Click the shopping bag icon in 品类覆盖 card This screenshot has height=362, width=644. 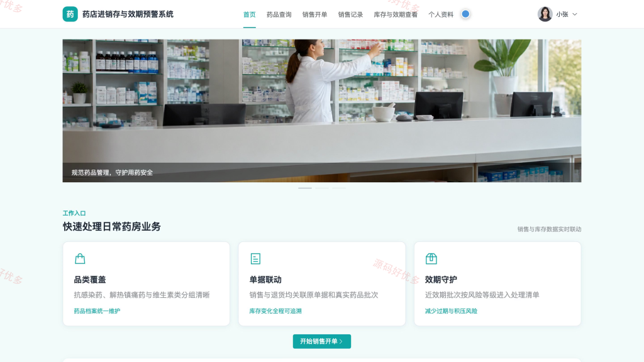tap(80, 258)
